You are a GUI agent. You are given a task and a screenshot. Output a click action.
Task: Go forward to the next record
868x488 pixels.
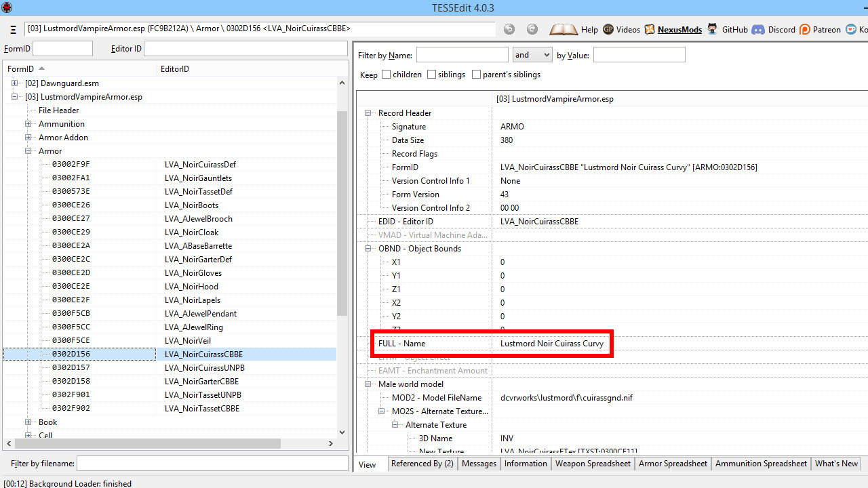[532, 29]
